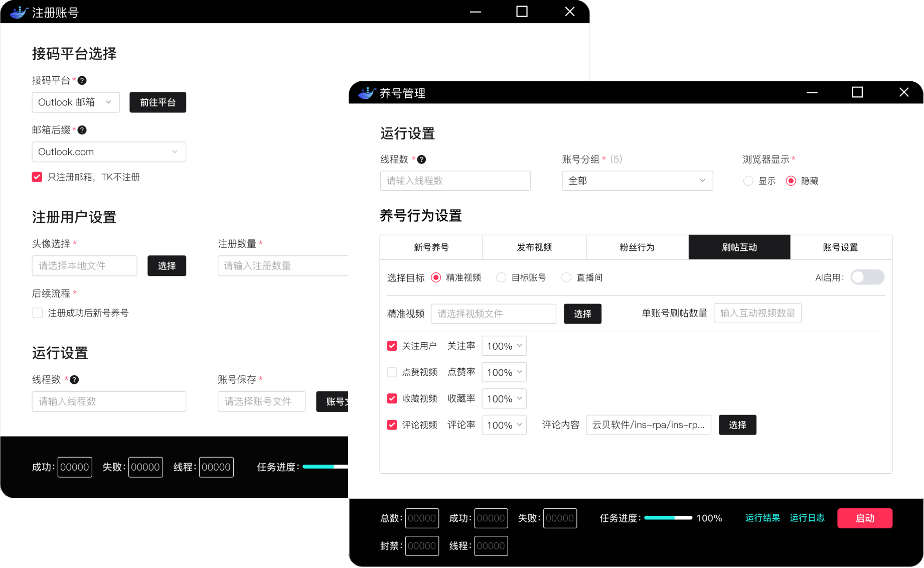Uncheck 只注册邮箱，TK不注册 checkbox
Screen dimensions: 924x568
[37, 177]
